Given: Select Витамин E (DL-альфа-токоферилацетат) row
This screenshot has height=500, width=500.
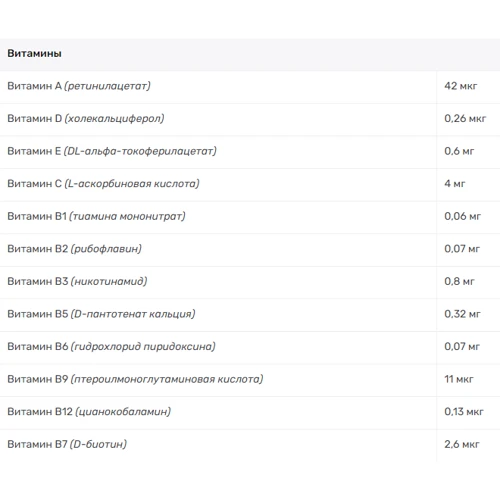Looking at the screenshot, I should tap(250, 152).
